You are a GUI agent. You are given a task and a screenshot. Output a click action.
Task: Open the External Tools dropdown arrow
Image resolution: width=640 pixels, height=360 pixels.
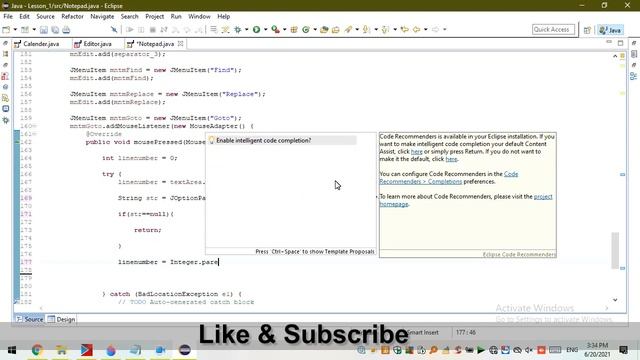(x=284, y=29)
